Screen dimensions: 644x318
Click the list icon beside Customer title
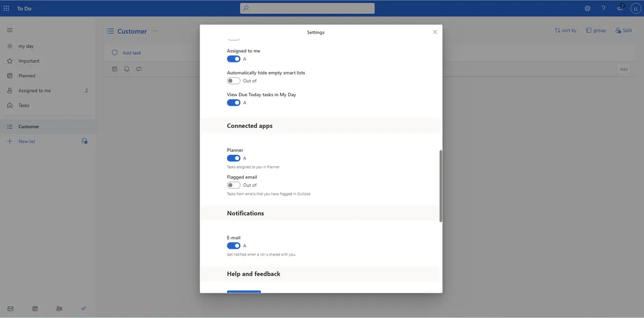[111, 31]
